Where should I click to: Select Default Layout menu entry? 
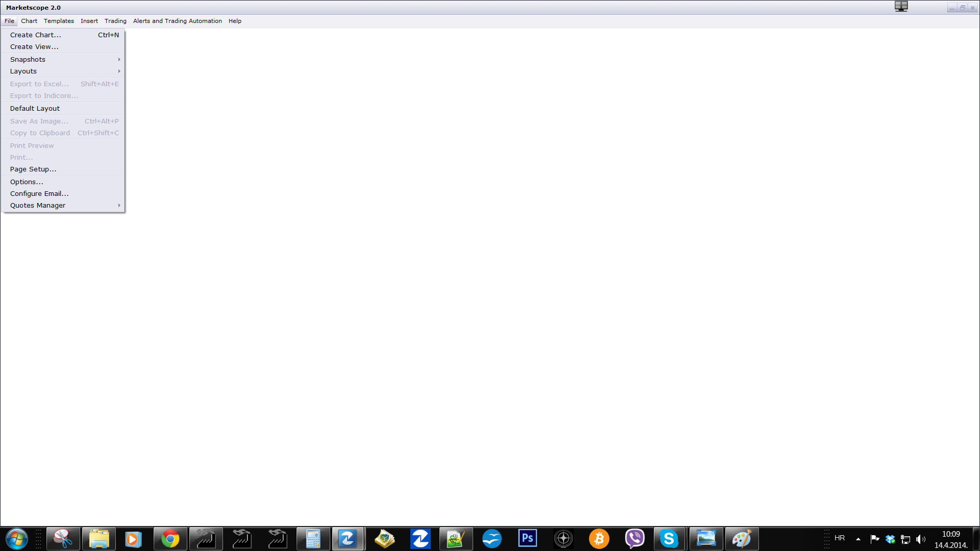(x=63, y=108)
